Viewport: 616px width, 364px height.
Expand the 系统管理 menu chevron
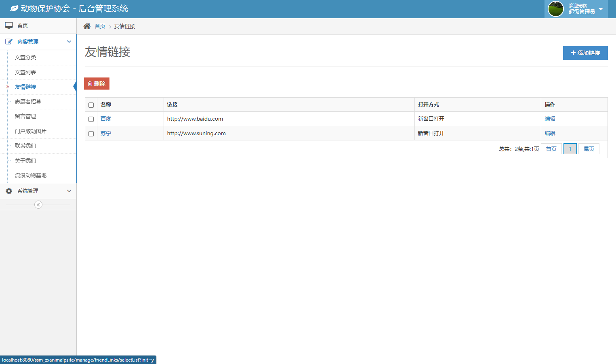[x=69, y=191]
